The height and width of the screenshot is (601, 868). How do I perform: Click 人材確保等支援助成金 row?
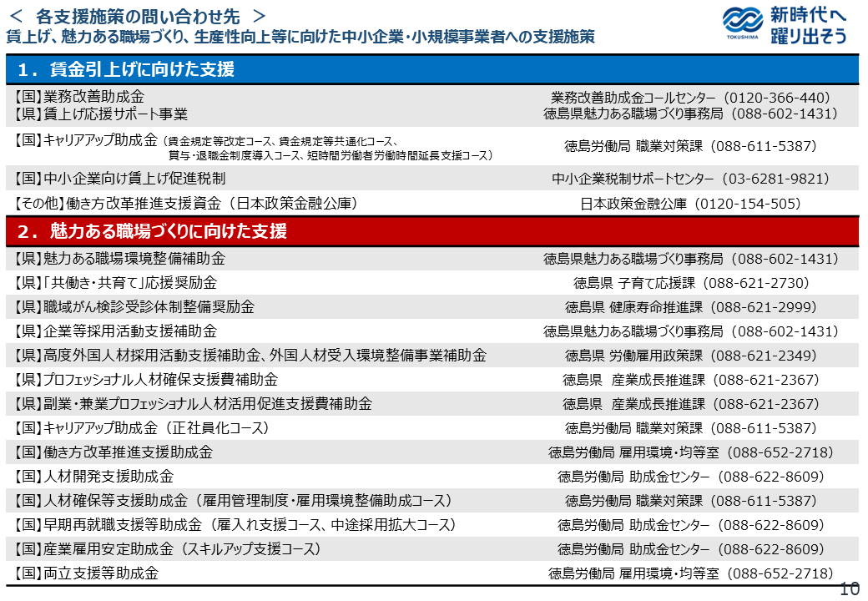click(x=432, y=500)
